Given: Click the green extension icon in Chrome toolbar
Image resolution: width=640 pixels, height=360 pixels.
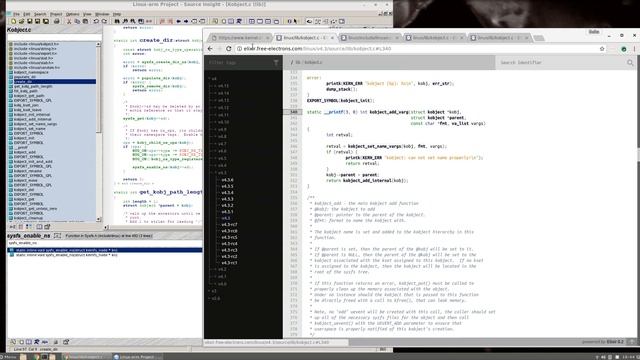Looking at the screenshot, I should (624, 49).
